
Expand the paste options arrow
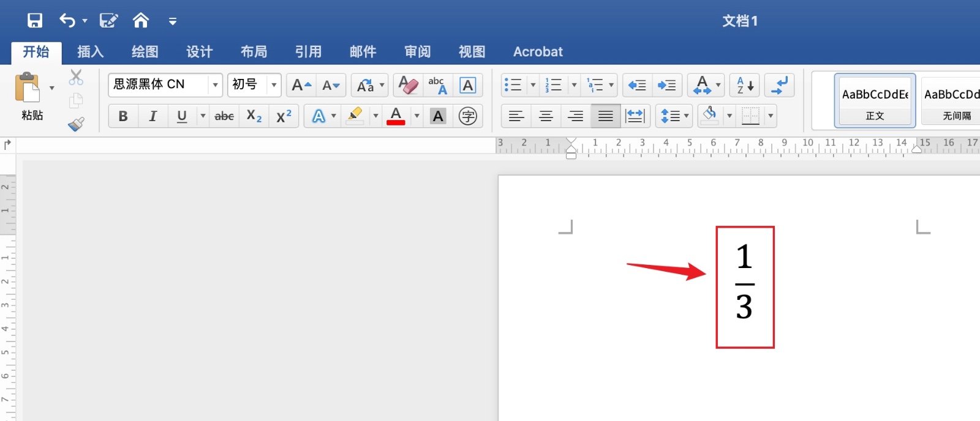point(52,88)
